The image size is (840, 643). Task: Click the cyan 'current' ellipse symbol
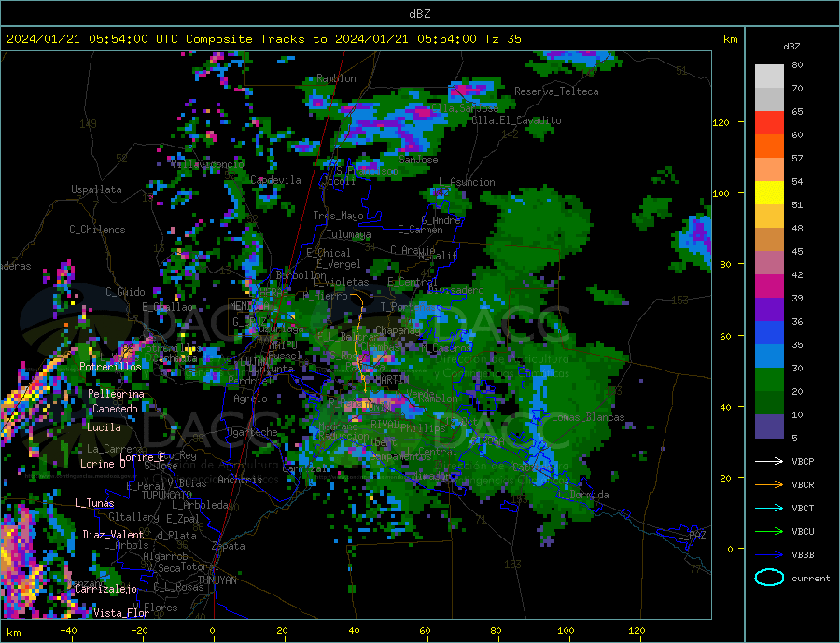click(769, 578)
